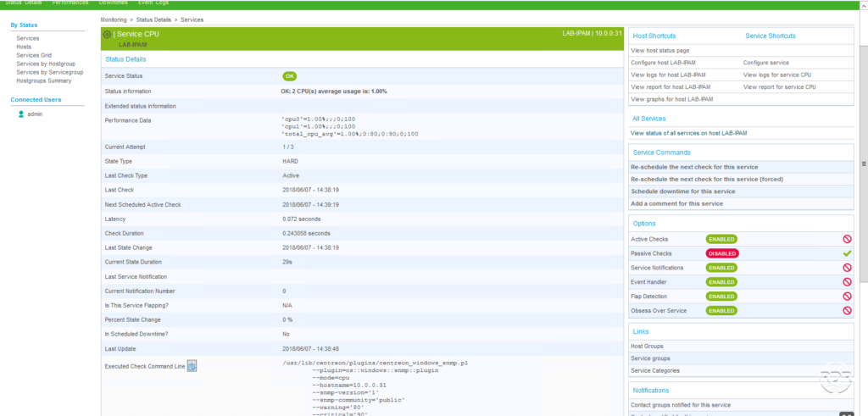The width and height of the screenshot is (868, 416).
Task: Click the Latency value 0.072 seconds
Action: pyautogui.click(x=301, y=219)
